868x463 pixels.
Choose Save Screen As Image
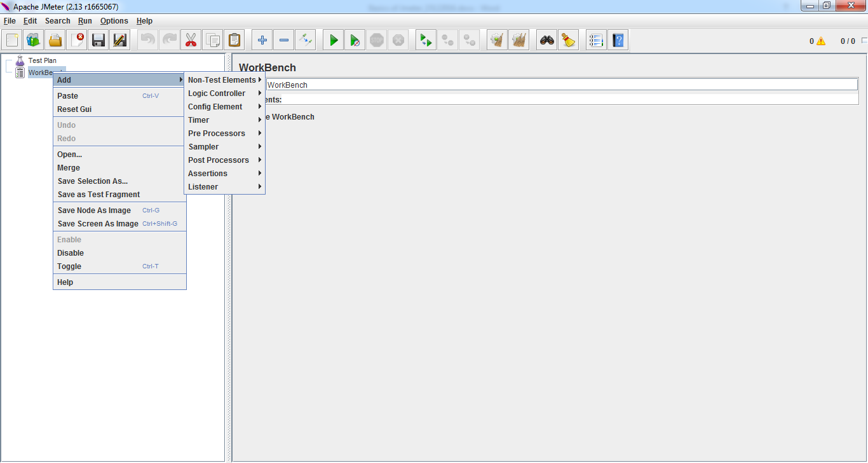point(119,224)
